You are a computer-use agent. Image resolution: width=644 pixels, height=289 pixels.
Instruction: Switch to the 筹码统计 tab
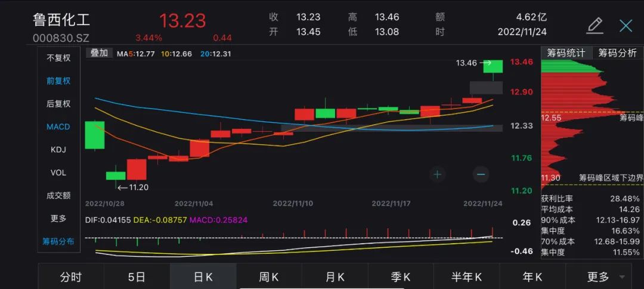point(566,53)
